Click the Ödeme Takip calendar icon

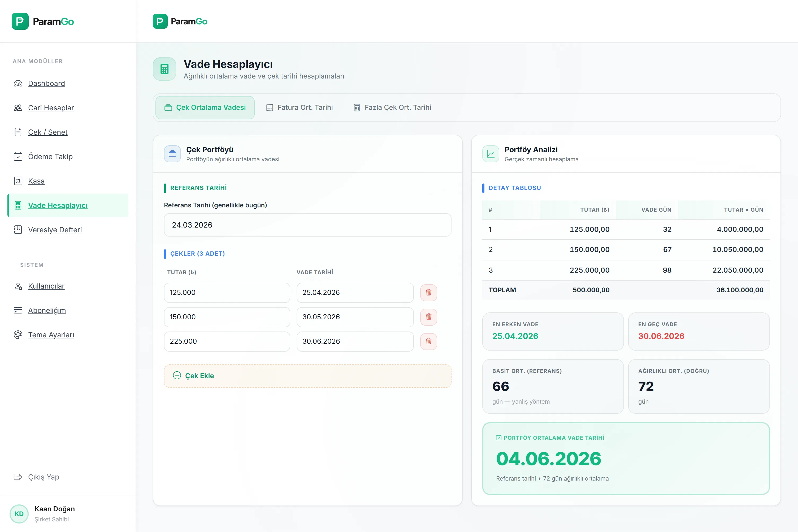click(18, 156)
